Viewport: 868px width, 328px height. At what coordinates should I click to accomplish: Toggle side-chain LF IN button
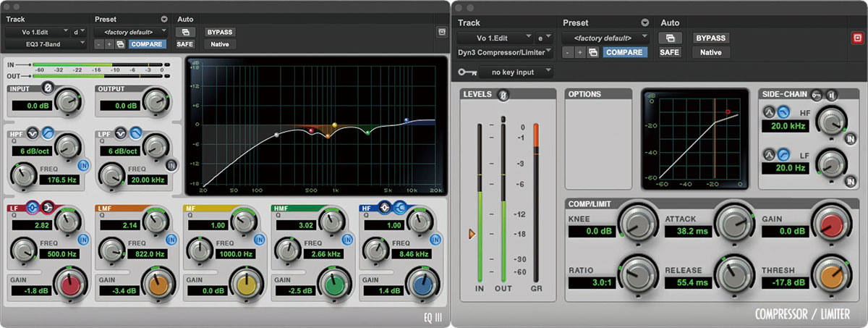click(x=850, y=182)
